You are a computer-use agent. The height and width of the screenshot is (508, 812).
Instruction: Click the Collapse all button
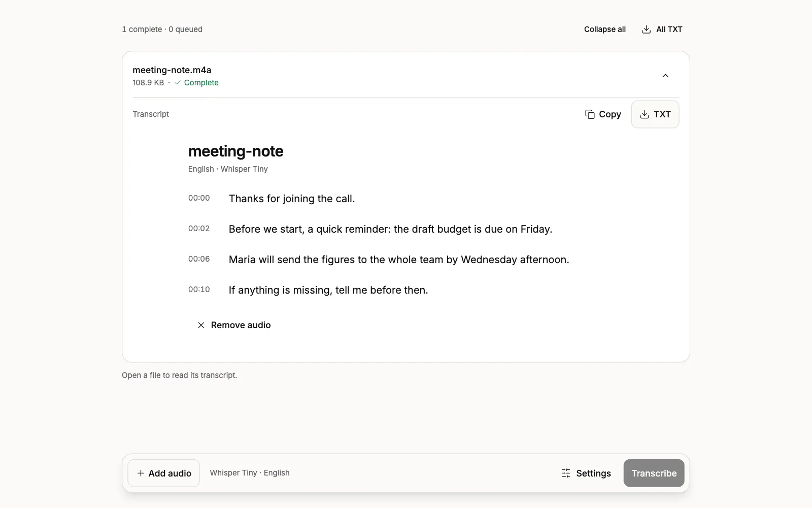(604, 29)
